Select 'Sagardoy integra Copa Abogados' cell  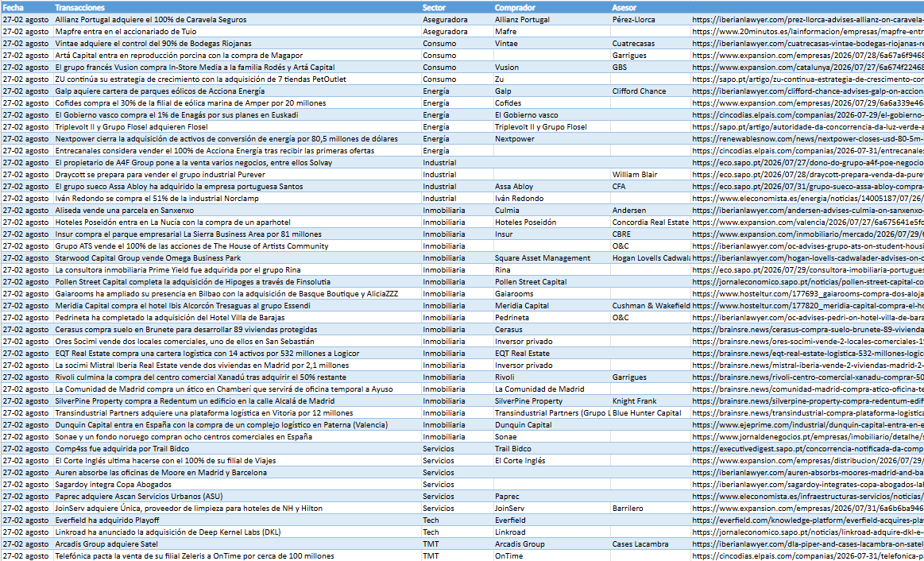pyautogui.click(x=237, y=485)
